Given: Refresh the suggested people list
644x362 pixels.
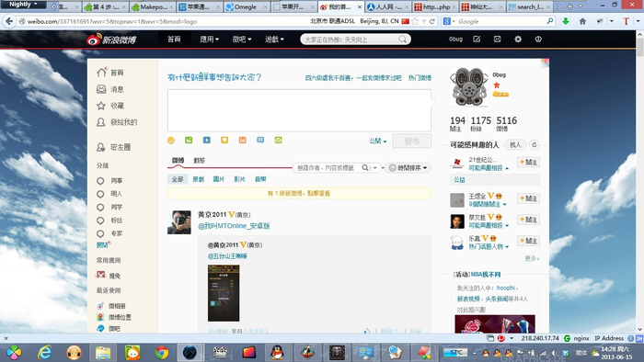Looking at the screenshot, I should click(x=534, y=145).
